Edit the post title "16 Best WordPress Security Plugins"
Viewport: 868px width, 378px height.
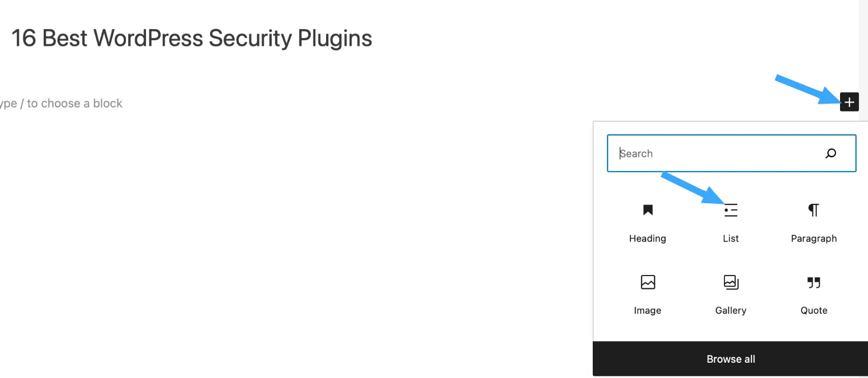(x=192, y=38)
